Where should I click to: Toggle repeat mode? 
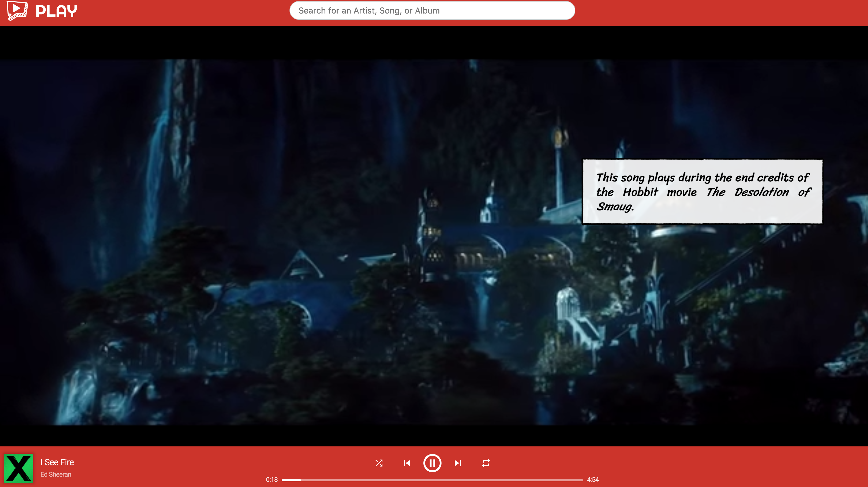(x=485, y=463)
